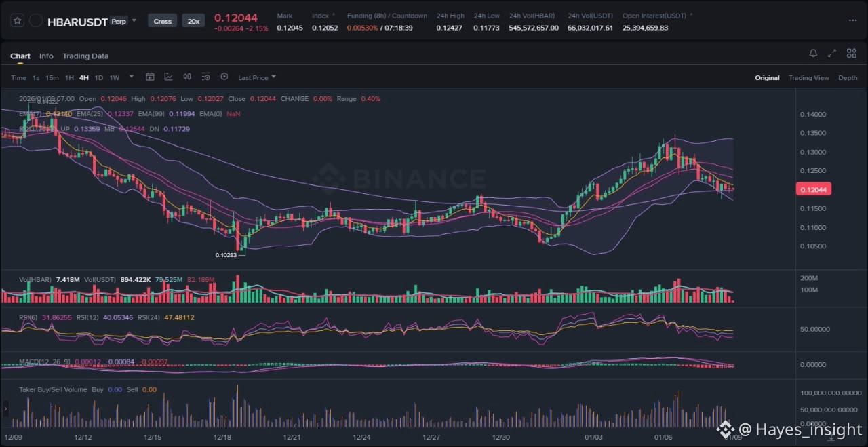
Task: Click the Taker Buy/Sell Volume label
Action: coord(53,389)
